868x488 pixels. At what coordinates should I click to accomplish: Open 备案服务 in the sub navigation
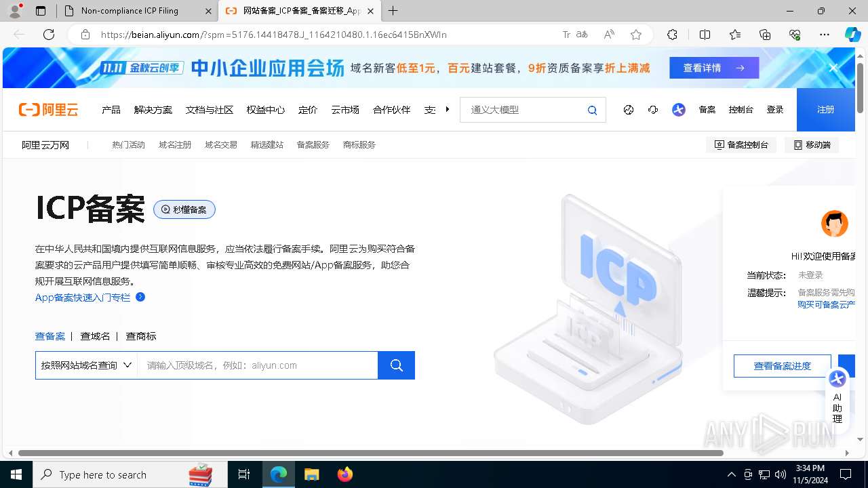point(313,145)
